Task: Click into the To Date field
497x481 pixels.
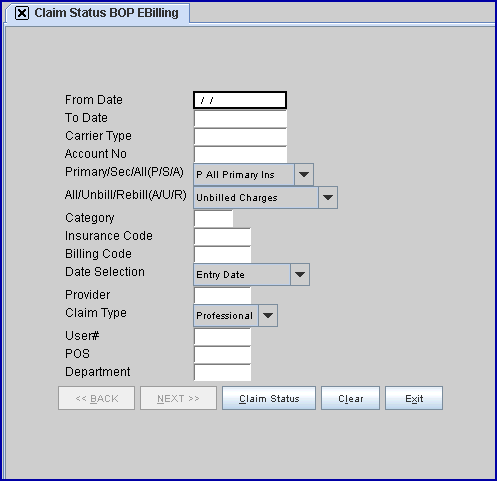Action: tap(240, 118)
